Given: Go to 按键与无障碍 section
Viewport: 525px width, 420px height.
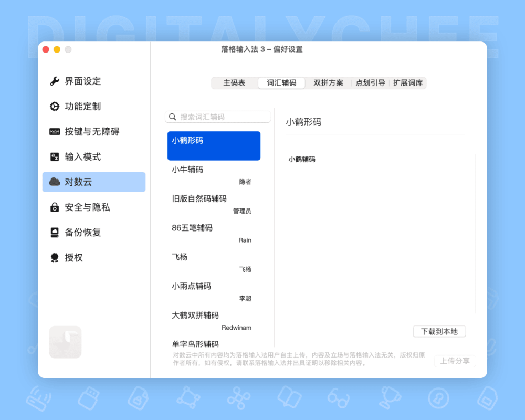Looking at the screenshot, I should pos(94,131).
